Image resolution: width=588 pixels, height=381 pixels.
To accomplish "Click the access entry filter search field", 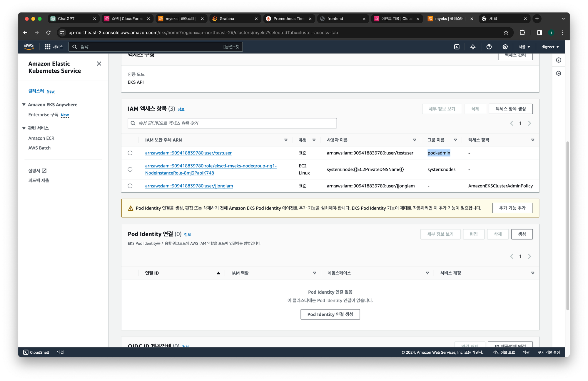I will [232, 123].
